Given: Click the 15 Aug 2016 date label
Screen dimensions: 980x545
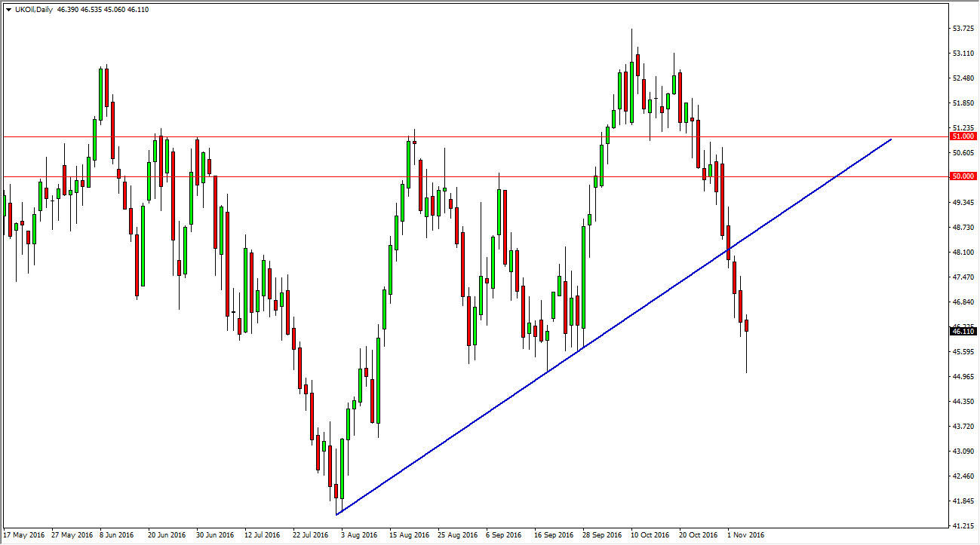Looking at the screenshot, I should [409, 535].
